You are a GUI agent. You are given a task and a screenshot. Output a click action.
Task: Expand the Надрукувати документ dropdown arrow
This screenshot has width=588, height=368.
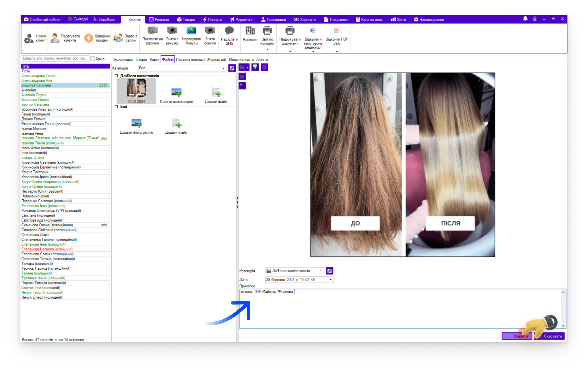[x=290, y=51]
